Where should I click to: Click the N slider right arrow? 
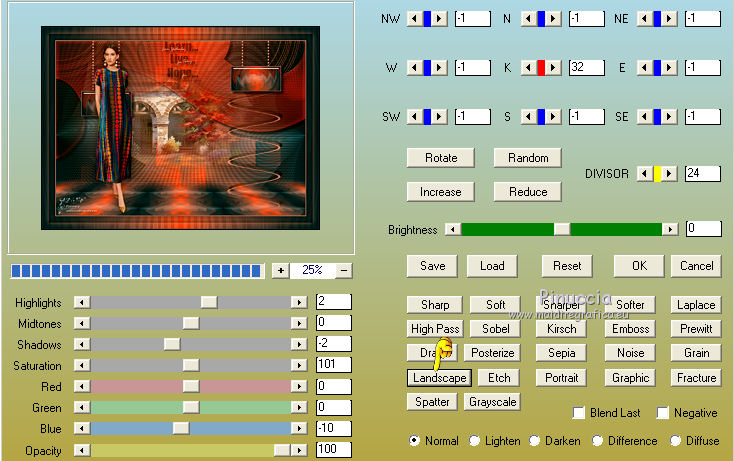point(553,19)
